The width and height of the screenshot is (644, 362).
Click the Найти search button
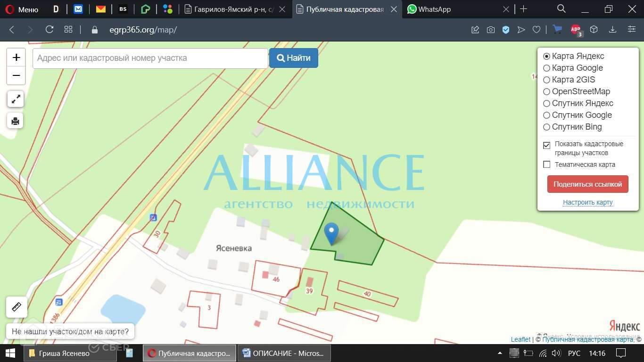tap(294, 58)
